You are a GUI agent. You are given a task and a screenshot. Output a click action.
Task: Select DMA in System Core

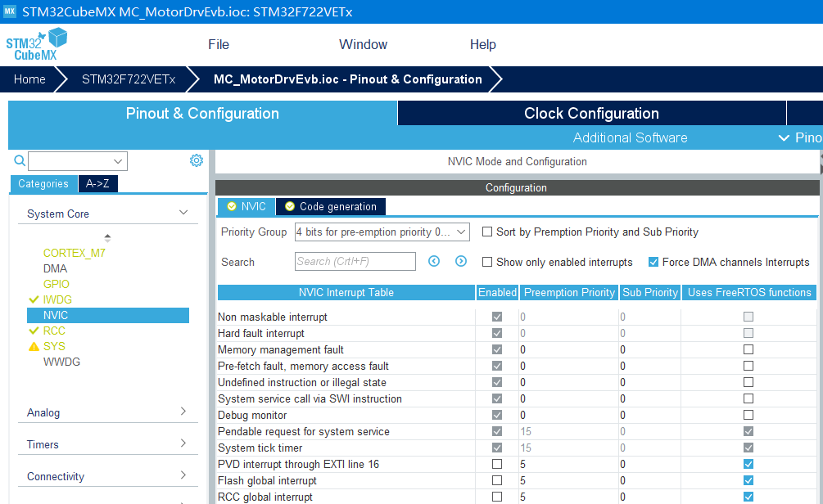[55, 268]
